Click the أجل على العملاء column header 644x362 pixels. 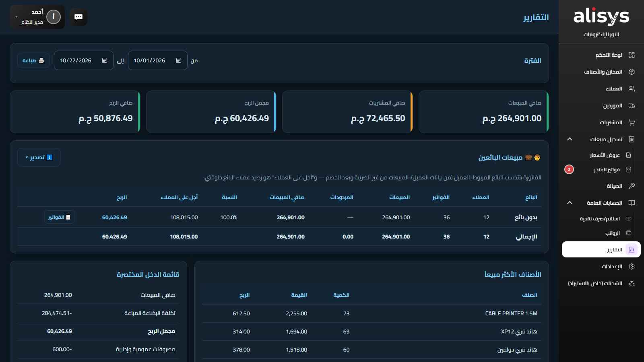point(179,197)
